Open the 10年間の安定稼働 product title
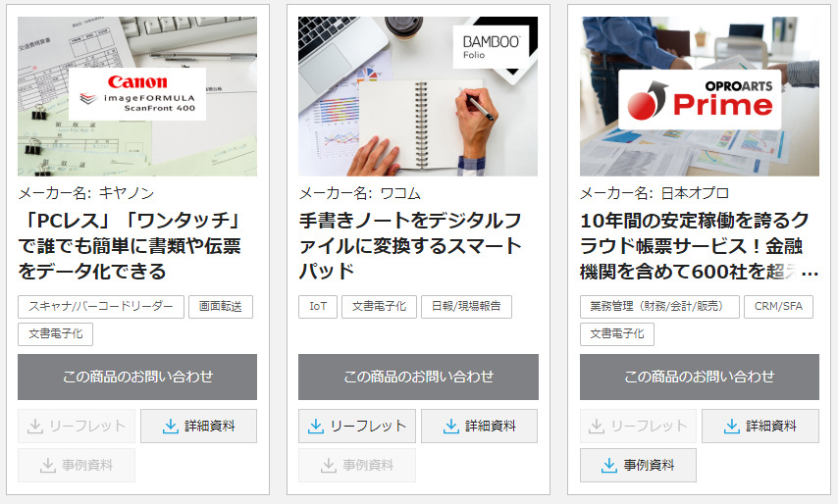This screenshot has height=504, width=838. [x=699, y=246]
